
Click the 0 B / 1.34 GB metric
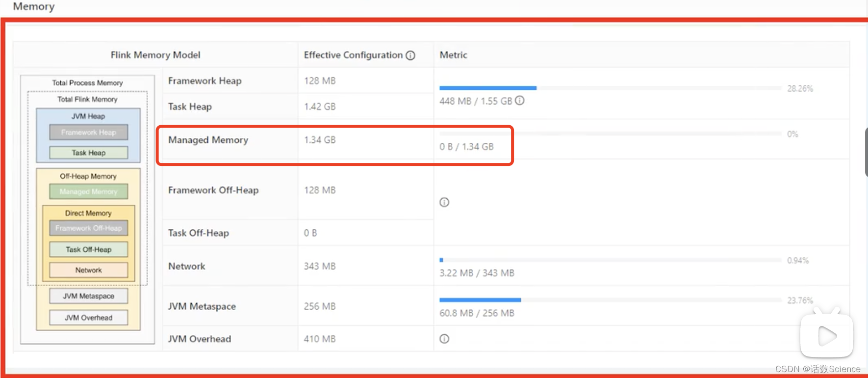click(x=466, y=147)
